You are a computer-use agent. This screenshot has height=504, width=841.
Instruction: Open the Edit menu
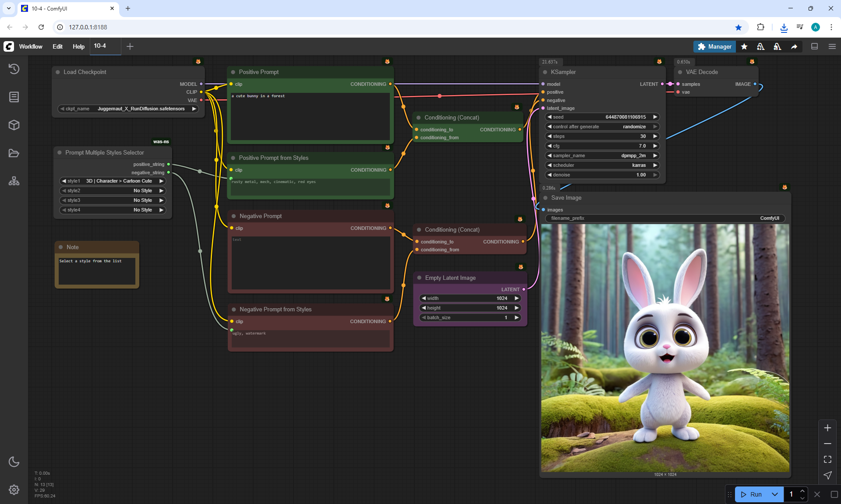(57, 46)
